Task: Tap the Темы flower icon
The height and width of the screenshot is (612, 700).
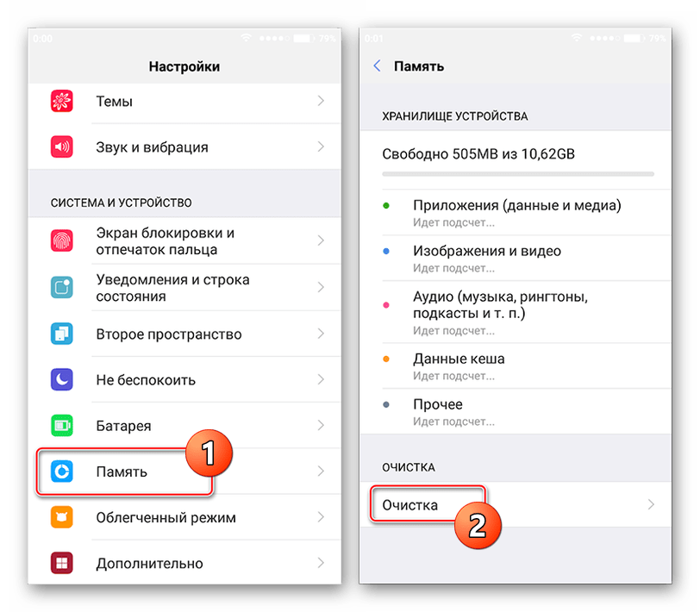Action: pyautogui.click(x=61, y=101)
